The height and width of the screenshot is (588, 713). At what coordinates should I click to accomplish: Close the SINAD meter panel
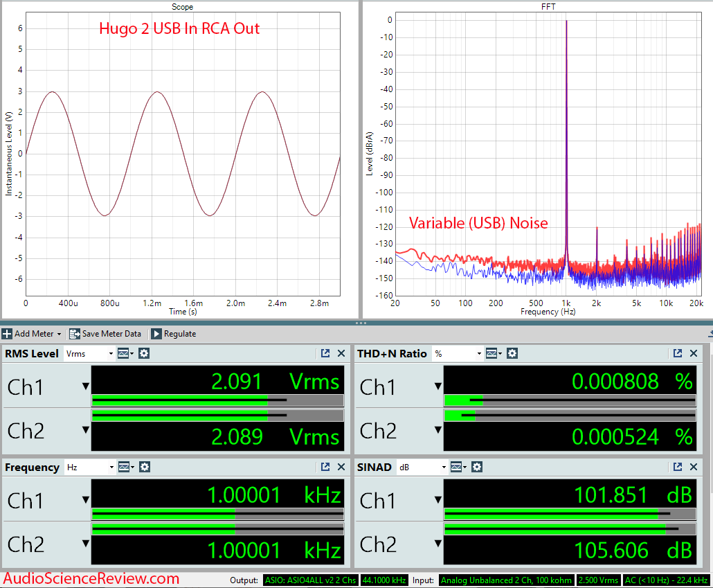pyautogui.click(x=694, y=467)
